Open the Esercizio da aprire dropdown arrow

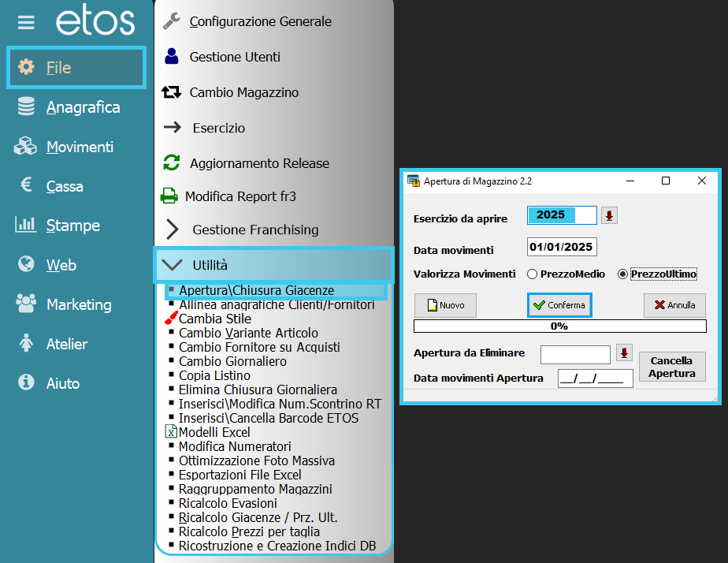(609, 216)
